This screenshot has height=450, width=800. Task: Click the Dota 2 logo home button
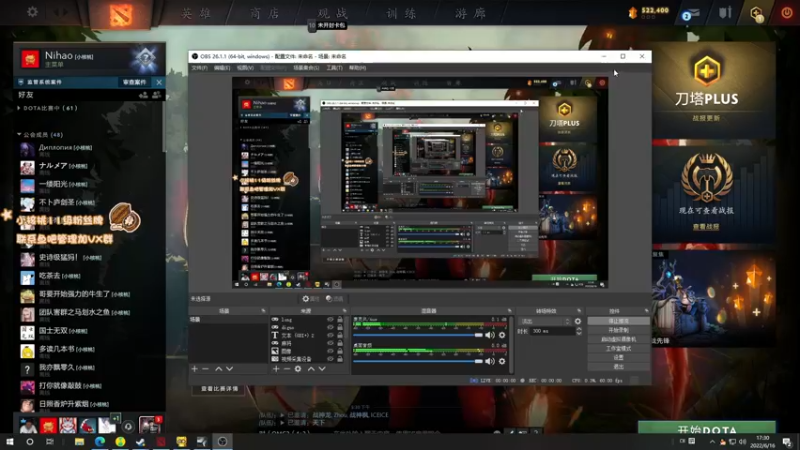point(120,14)
